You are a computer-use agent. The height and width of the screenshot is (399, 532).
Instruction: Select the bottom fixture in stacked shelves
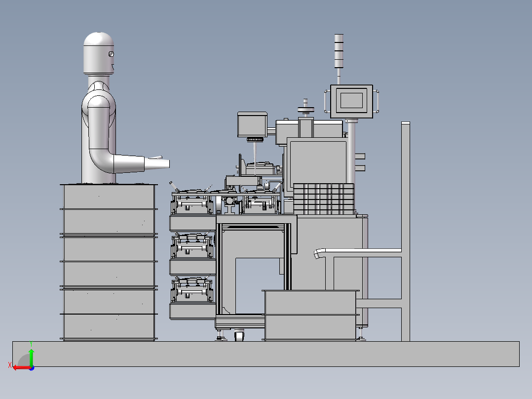coord(192,290)
